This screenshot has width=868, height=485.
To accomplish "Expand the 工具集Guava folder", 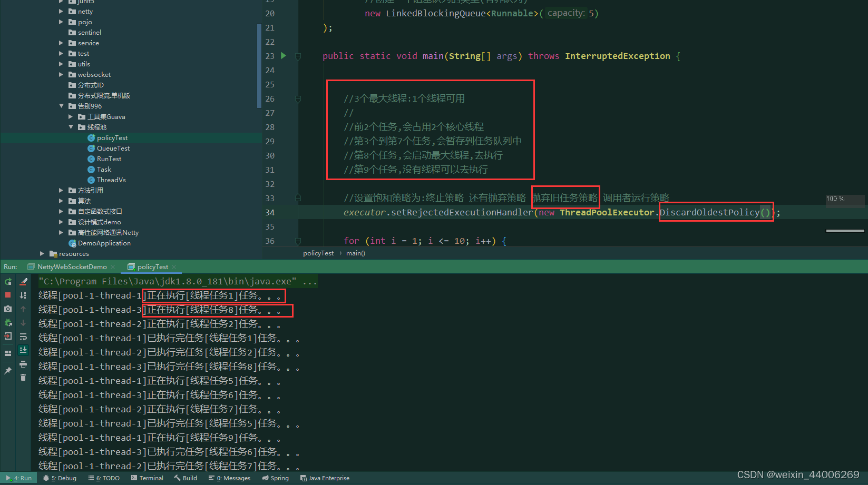I will pyautogui.click(x=71, y=116).
